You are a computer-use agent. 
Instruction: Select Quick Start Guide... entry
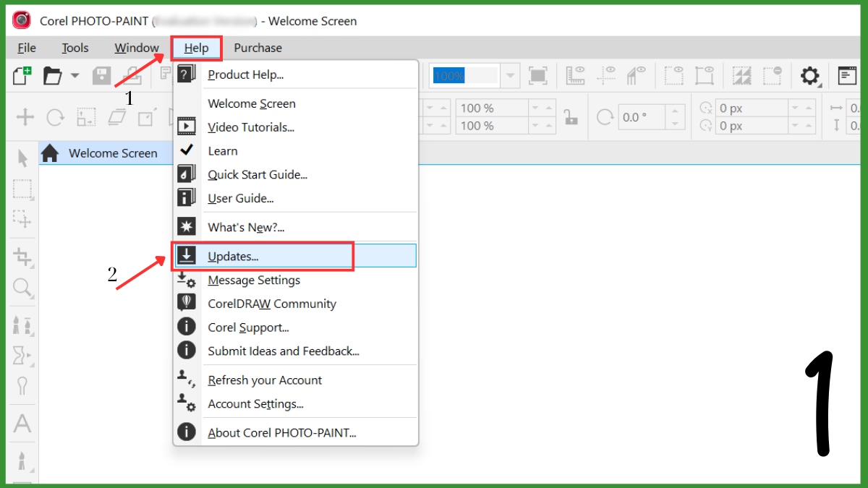tap(295, 175)
